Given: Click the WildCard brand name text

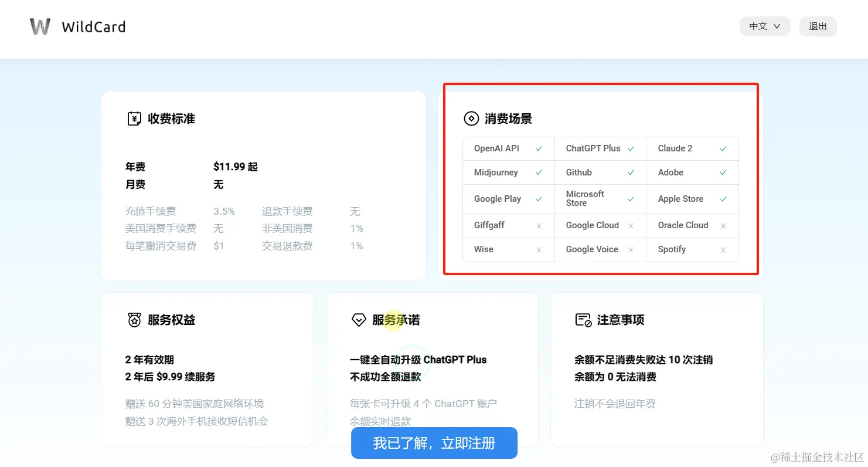Looking at the screenshot, I should pos(94,27).
